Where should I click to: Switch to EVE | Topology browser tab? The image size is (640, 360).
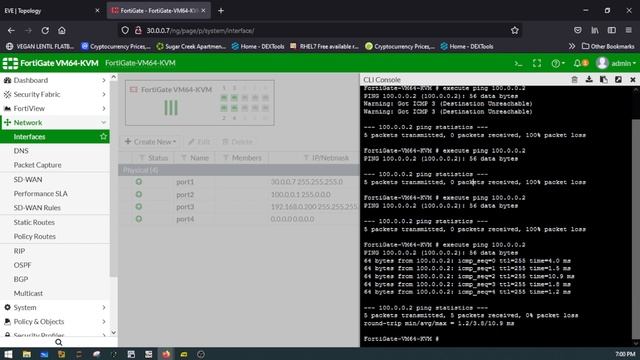(52, 11)
